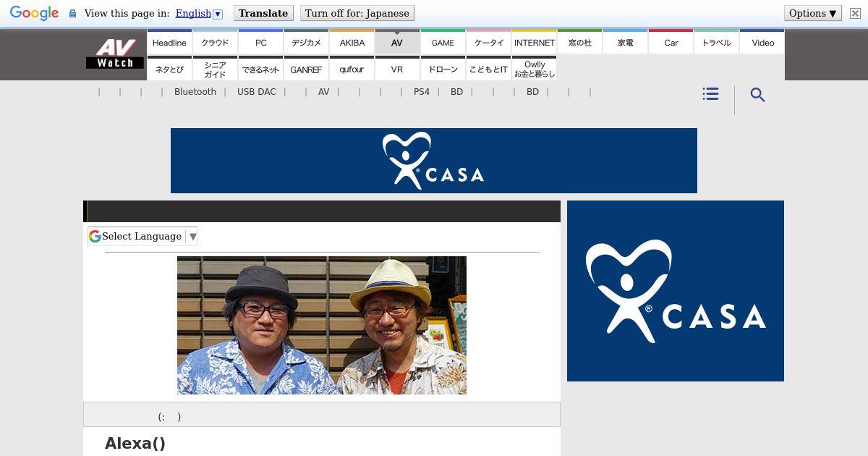868x456 pixels.
Task: Open the トラベル tab
Action: tap(716, 42)
